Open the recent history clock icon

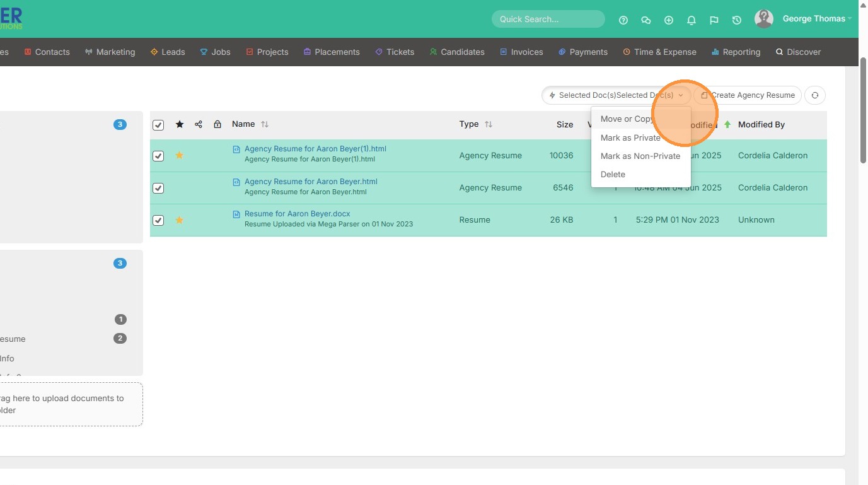[x=737, y=20]
